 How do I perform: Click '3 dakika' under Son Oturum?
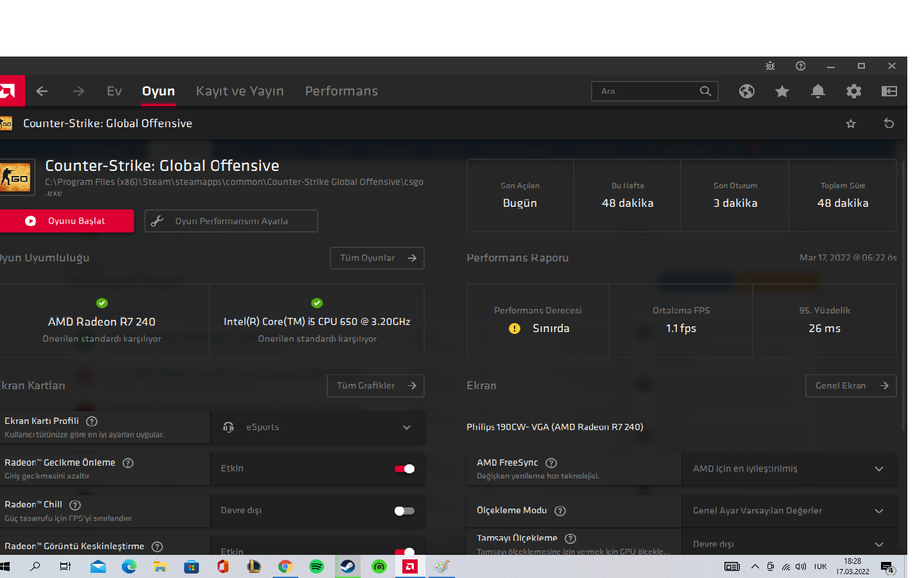(x=735, y=203)
